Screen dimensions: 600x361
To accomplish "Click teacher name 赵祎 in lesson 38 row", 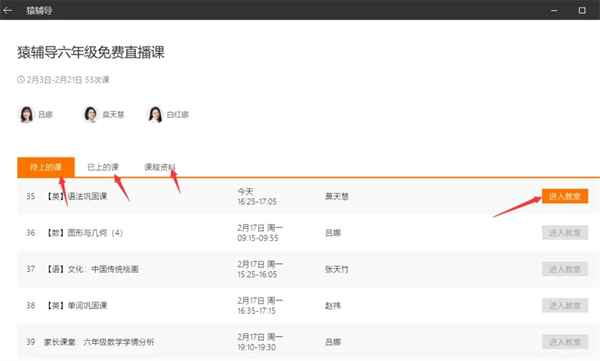I will [333, 305].
